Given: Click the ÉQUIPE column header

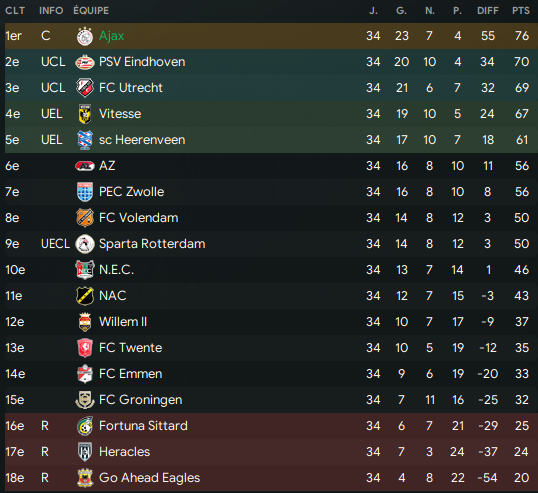Looking at the screenshot, I should coord(91,11).
